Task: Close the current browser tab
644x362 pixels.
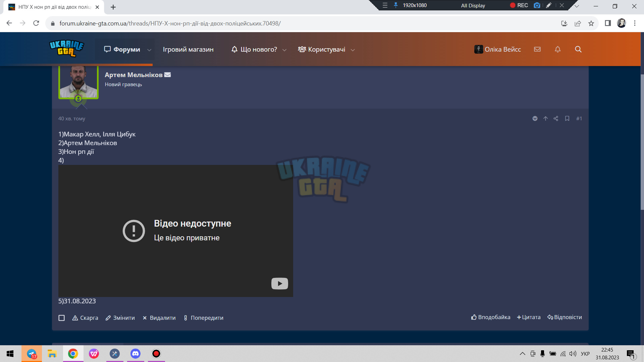Action: point(97,7)
